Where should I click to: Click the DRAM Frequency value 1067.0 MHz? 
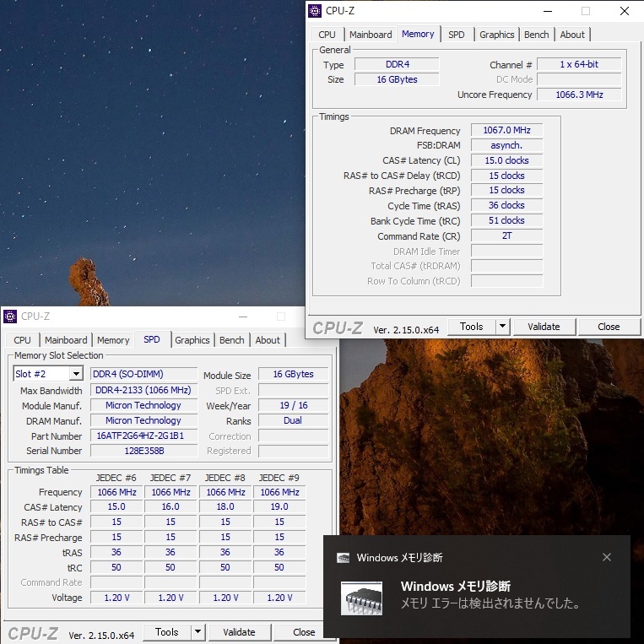[x=506, y=131]
